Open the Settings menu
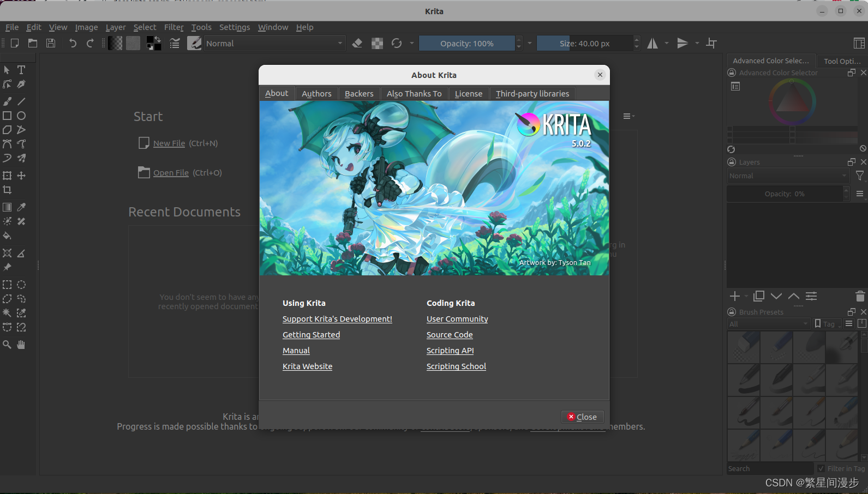Viewport: 868px width, 494px height. click(235, 27)
